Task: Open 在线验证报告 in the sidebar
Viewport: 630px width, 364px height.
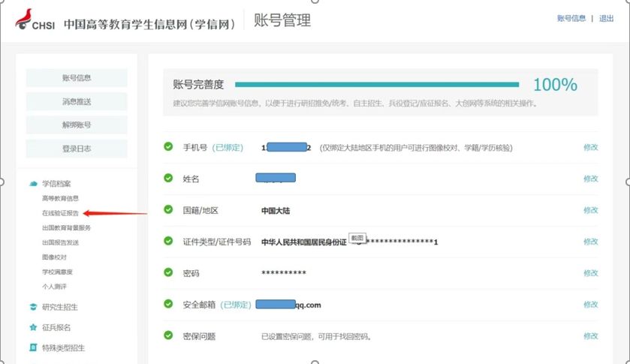Action: [x=60, y=213]
